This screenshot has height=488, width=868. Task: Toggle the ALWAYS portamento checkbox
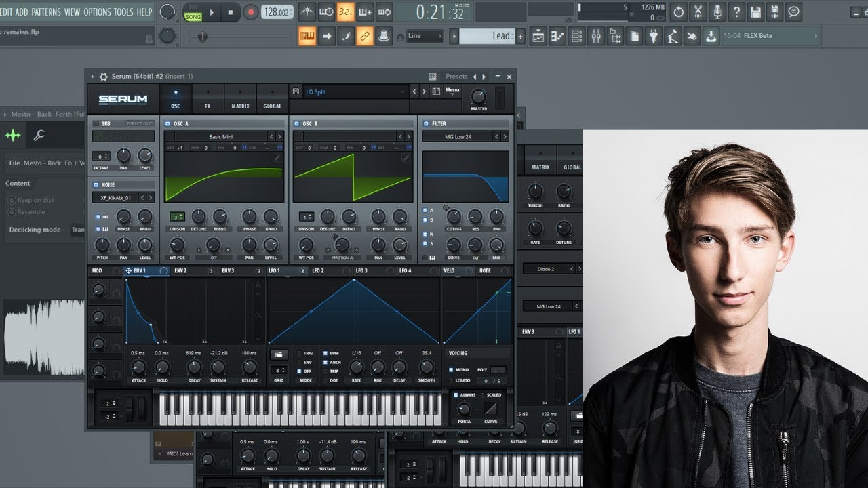click(456, 394)
